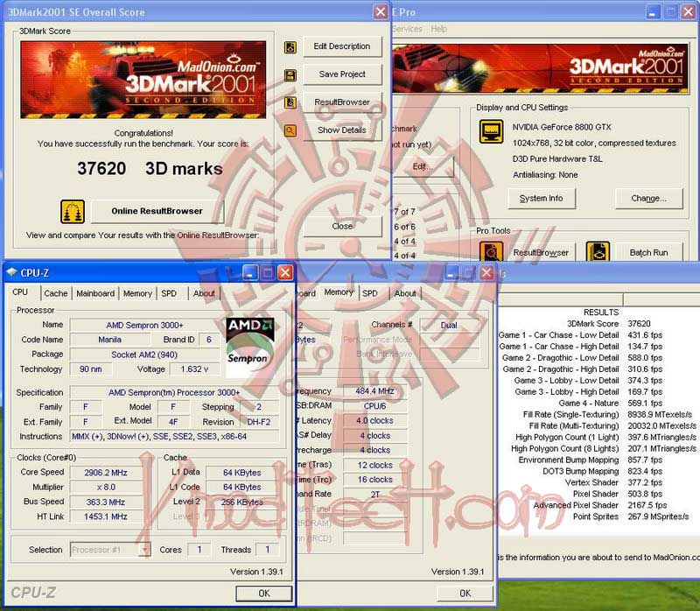Image resolution: width=700 pixels, height=611 pixels.
Task: Open About tab in the front CPU-Z window
Action: pyautogui.click(x=204, y=293)
